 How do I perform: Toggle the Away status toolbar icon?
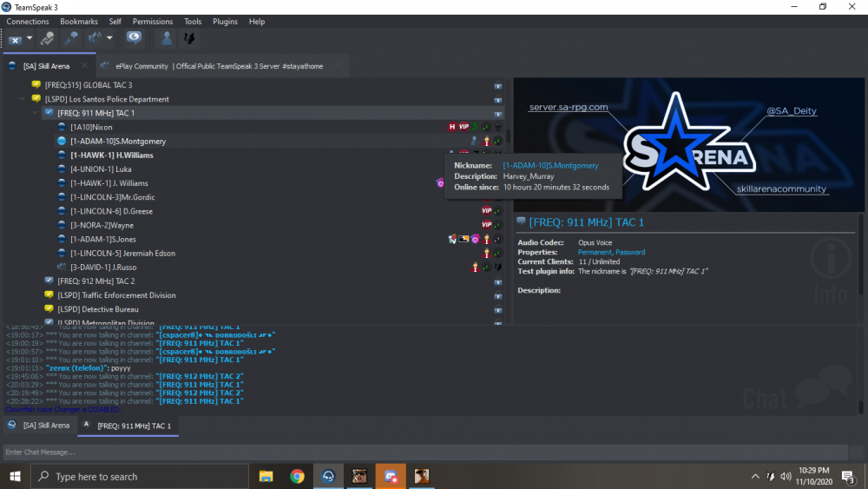pyautogui.click(x=48, y=38)
